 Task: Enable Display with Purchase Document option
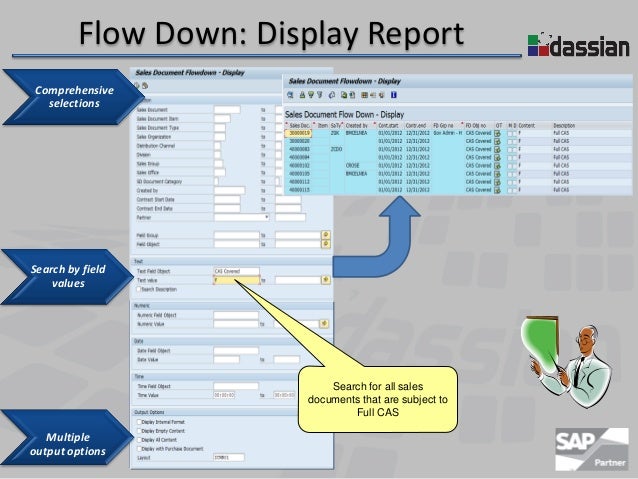tap(139, 448)
